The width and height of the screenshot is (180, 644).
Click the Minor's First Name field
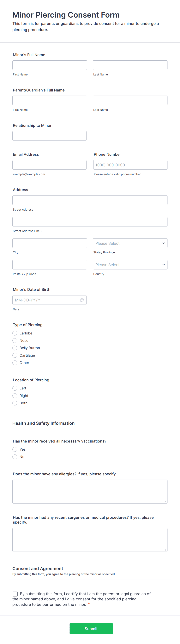49,65
